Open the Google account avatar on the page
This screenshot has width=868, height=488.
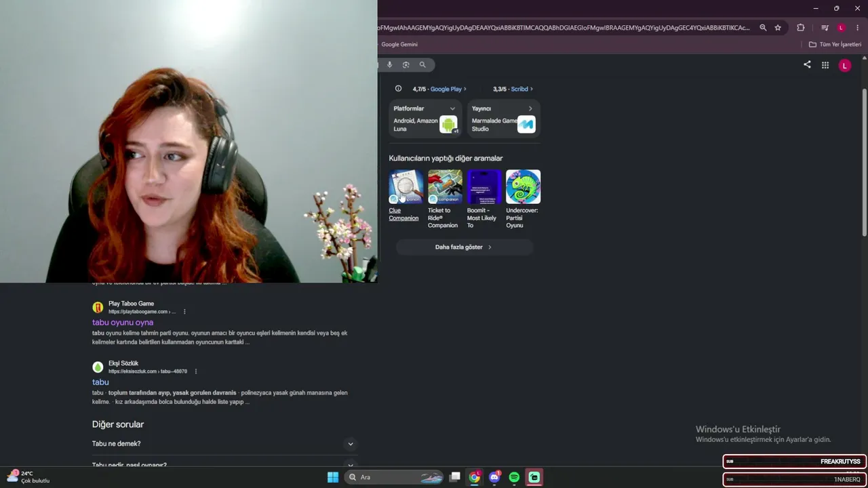tap(844, 65)
